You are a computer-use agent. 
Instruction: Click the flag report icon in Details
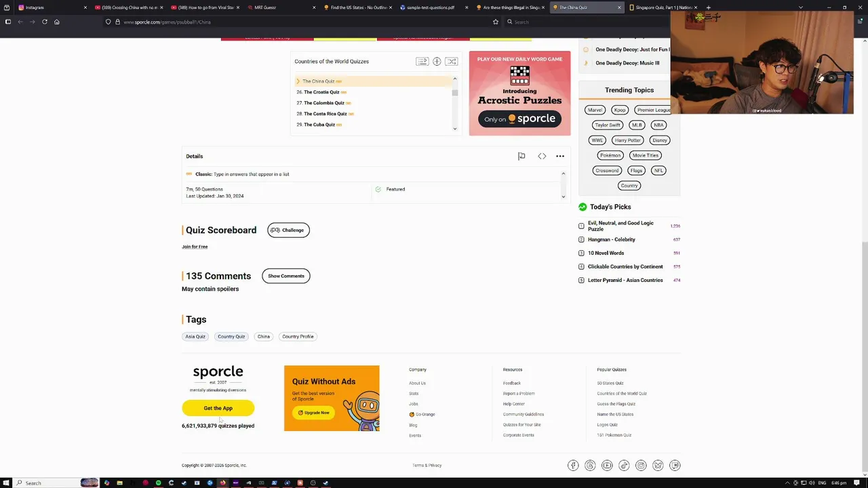521,157
